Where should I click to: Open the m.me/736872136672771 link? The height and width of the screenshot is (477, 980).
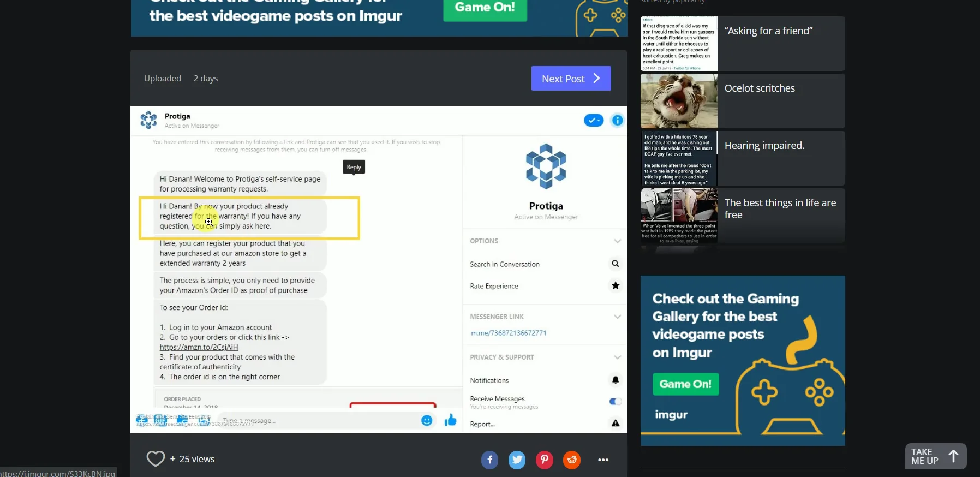pyautogui.click(x=509, y=333)
